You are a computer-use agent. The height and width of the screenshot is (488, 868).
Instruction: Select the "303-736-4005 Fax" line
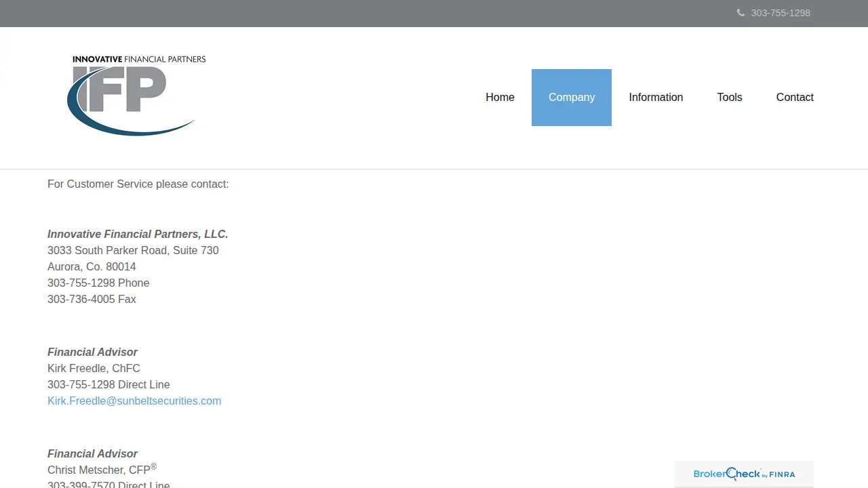92,299
